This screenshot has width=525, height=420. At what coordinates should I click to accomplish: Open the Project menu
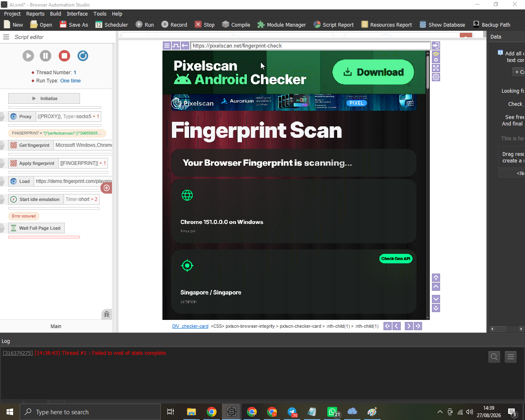pyautogui.click(x=12, y=14)
